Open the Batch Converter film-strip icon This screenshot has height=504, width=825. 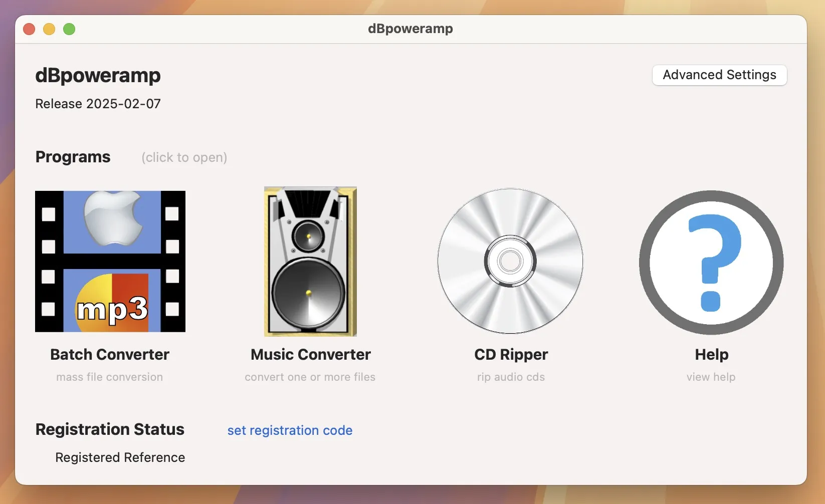pos(110,261)
